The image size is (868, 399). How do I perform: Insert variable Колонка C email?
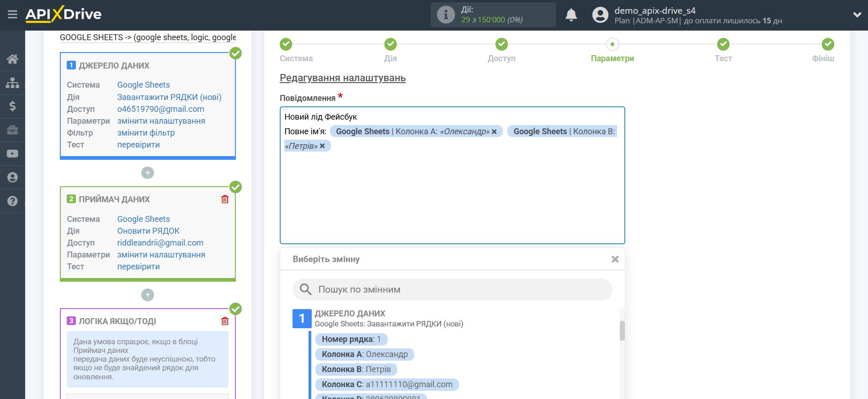tap(387, 384)
